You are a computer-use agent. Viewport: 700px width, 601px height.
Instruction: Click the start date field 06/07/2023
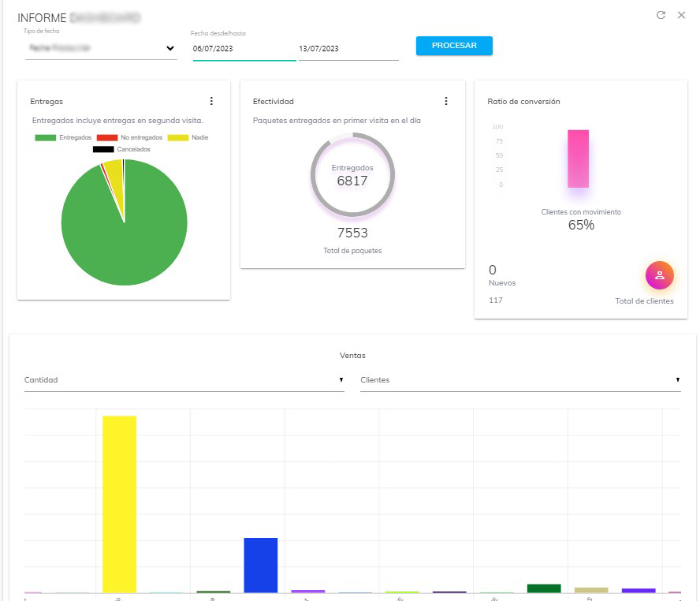pos(244,49)
